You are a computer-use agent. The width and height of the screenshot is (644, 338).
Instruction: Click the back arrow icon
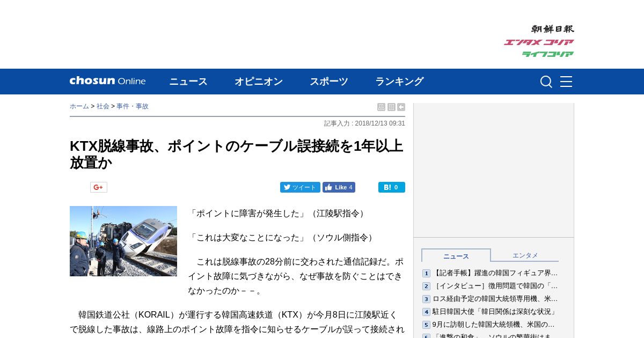401,107
